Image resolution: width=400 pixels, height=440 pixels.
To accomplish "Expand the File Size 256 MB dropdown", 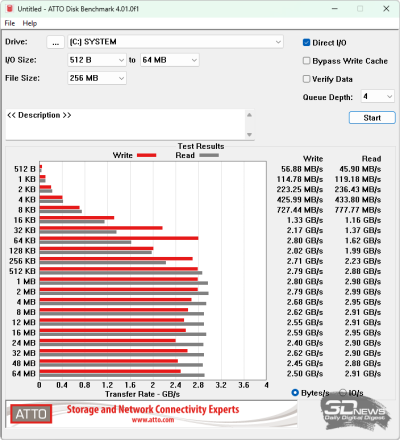I will [97, 78].
